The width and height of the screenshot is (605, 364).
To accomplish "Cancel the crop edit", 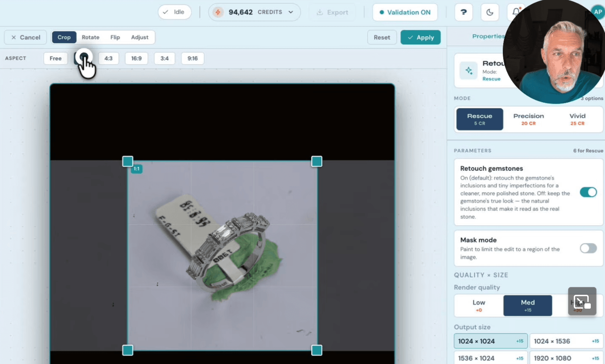I will 26,37.
